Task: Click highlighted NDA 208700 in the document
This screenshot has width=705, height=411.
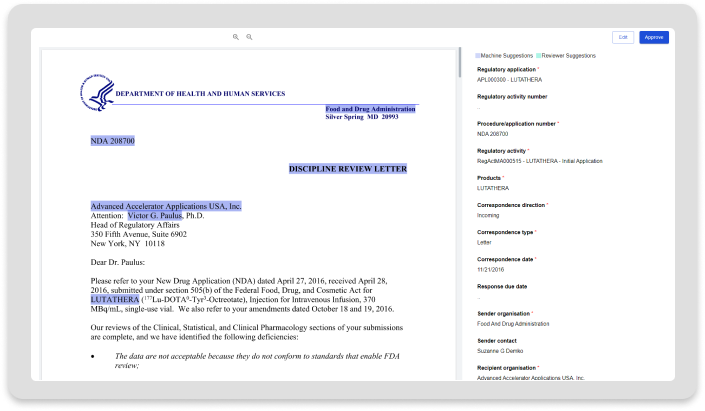Action: (112, 141)
